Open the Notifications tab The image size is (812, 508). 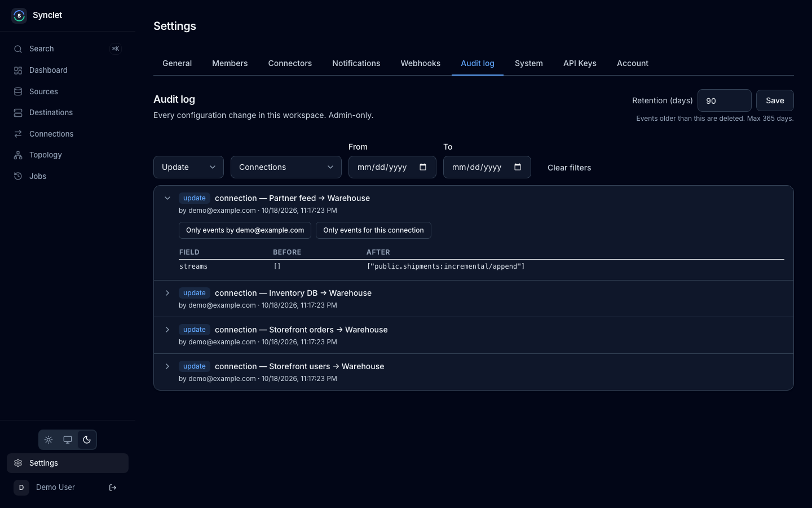(356, 63)
